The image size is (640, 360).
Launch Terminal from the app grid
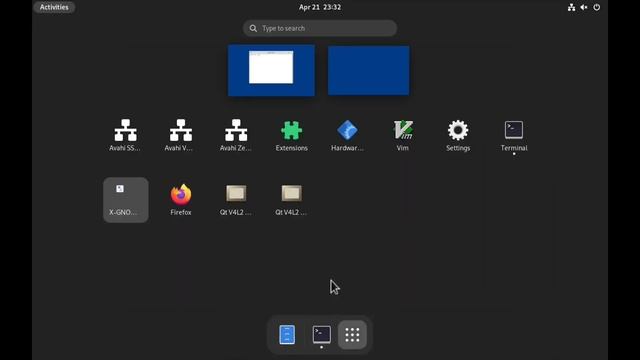(514, 136)
